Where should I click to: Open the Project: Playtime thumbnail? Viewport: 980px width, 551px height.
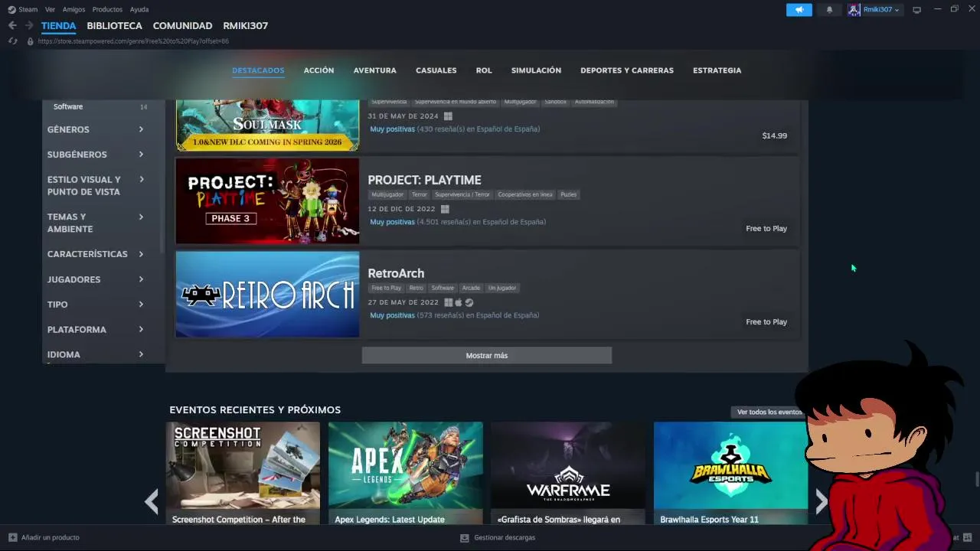pos(267,201)
